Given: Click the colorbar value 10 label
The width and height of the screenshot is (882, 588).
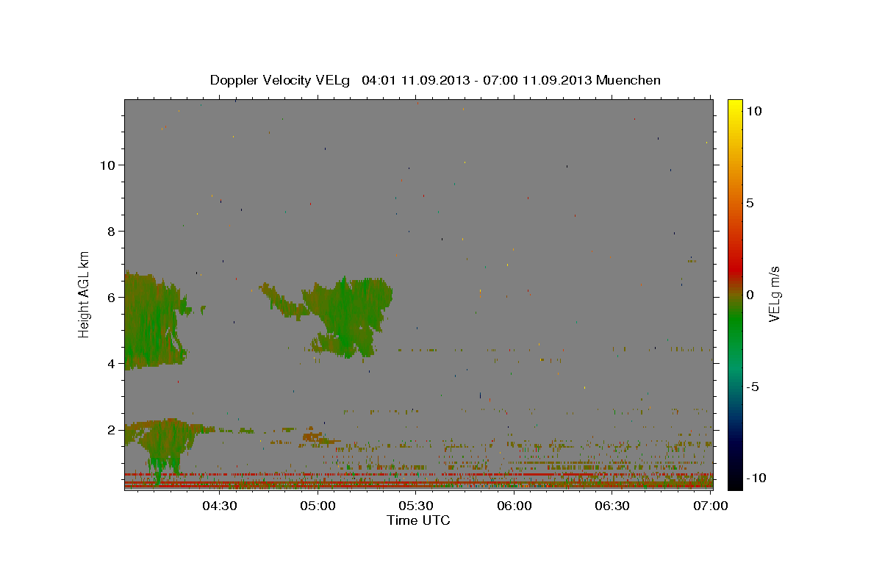Looking at the screenshot, I should click(x=753, y=110).
